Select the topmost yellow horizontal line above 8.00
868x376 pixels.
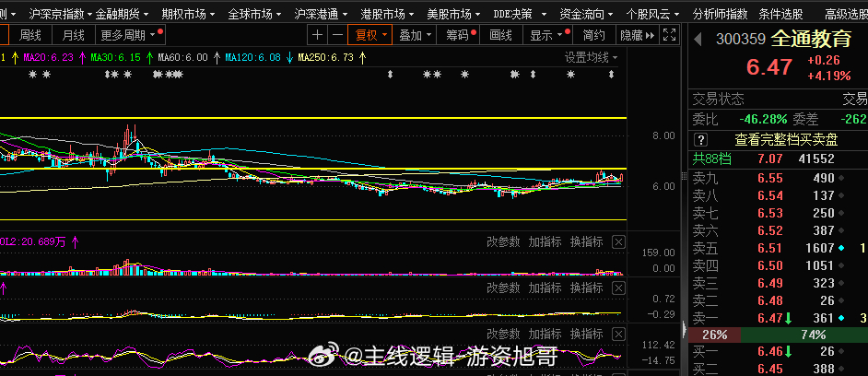pyautogui.click(x=312, y=118)
